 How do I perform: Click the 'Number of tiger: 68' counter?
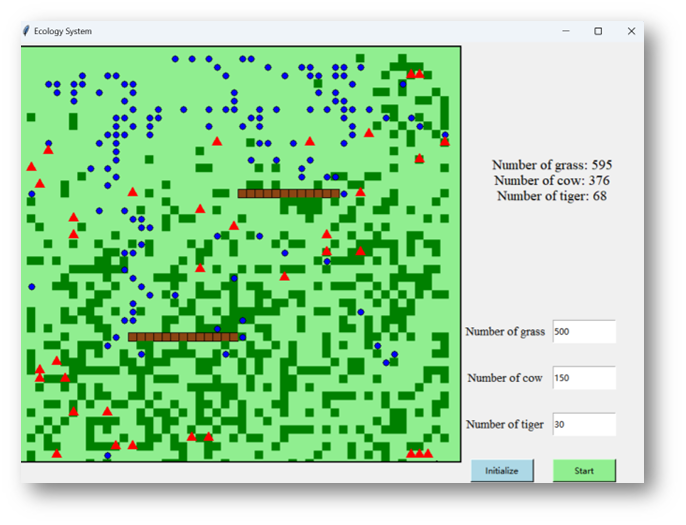552,196
